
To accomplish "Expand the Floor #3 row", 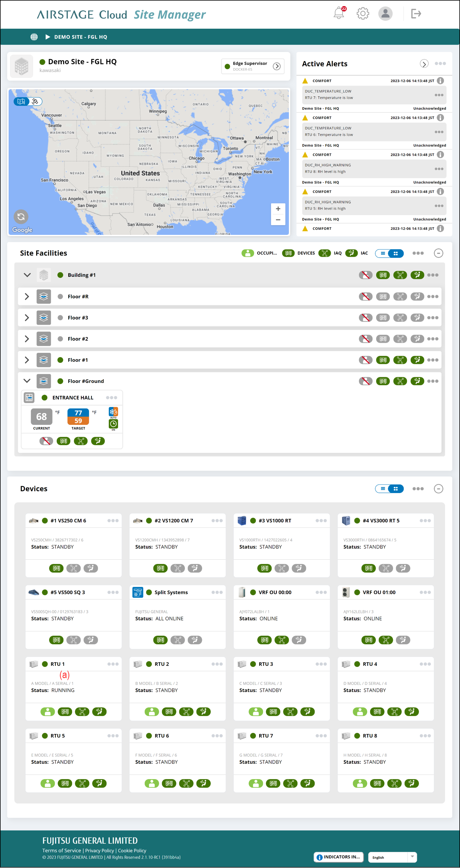I will [x=27, y=318].
